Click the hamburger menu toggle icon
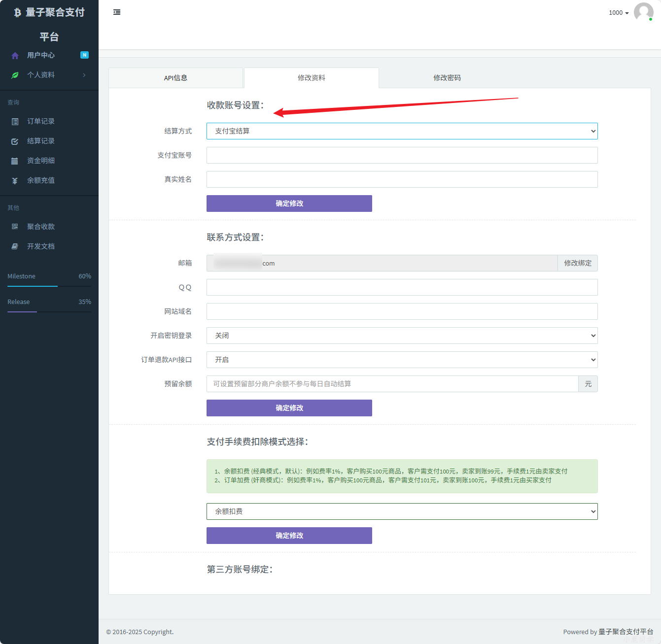 click(x=117, y=12)
